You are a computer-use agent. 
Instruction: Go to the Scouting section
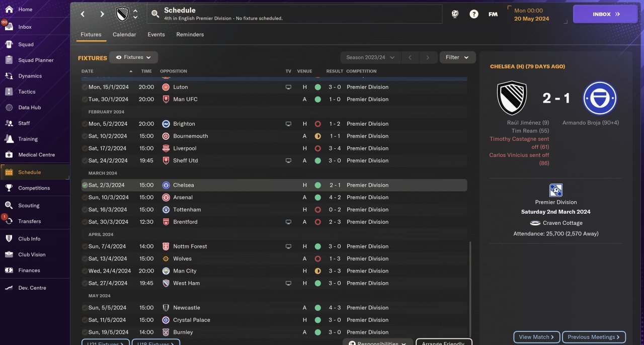9,205
